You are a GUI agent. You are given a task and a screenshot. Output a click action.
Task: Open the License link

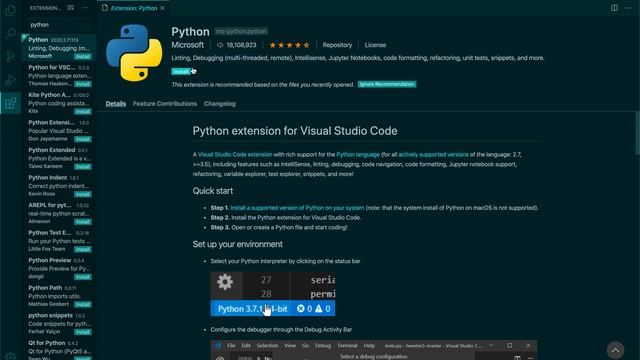click(375, 45)
